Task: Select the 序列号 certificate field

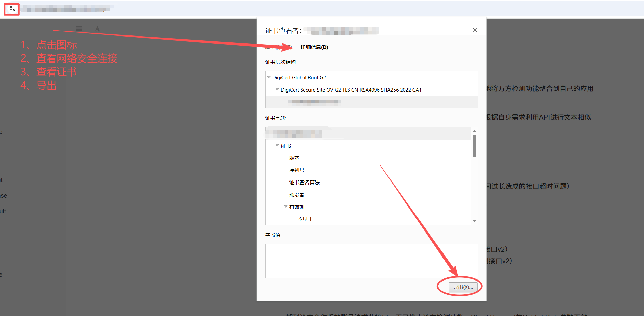Action: (x=296, y=170)
